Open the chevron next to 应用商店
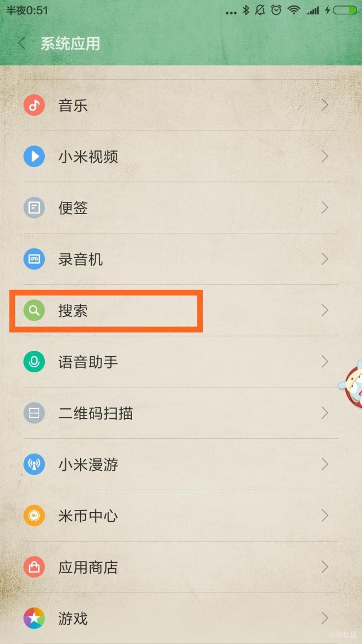The height and width of the screenshot is (644, 362). (324, 567)
